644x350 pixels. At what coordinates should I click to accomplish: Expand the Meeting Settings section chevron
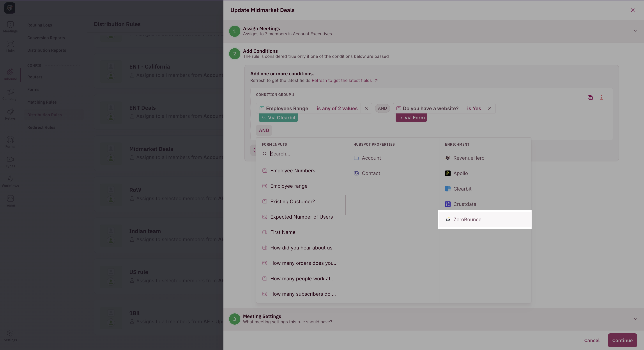click(635, 319)
